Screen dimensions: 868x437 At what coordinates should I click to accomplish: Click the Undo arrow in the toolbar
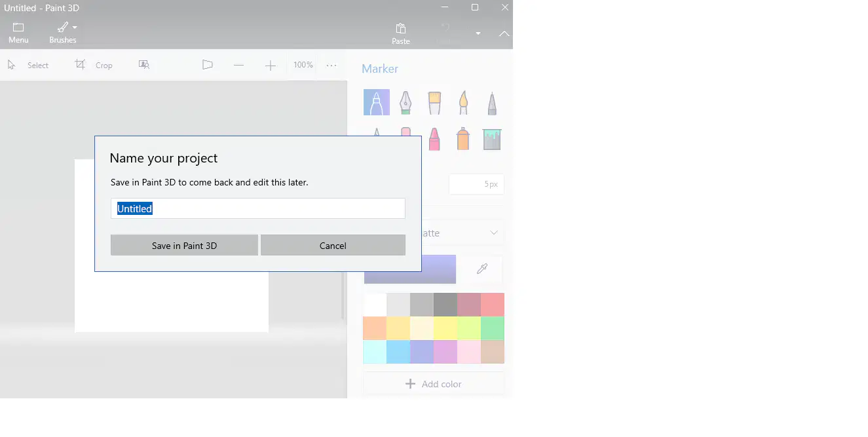point(446,28)
